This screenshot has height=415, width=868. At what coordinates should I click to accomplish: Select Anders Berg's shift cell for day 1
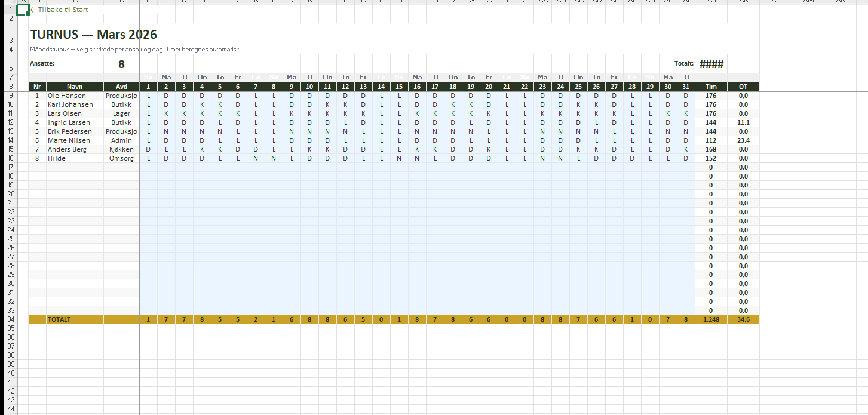pos(148,149)
